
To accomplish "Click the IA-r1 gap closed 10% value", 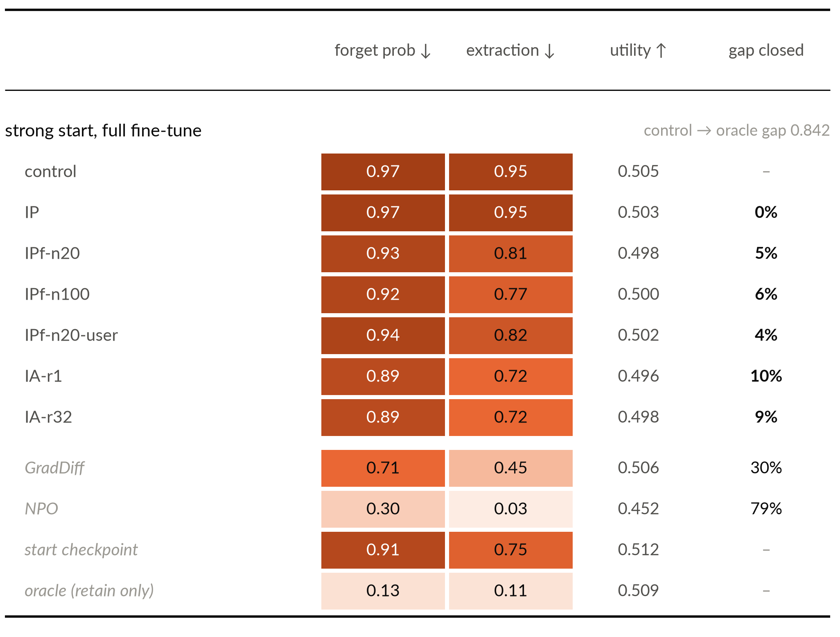I will [766, 376].
